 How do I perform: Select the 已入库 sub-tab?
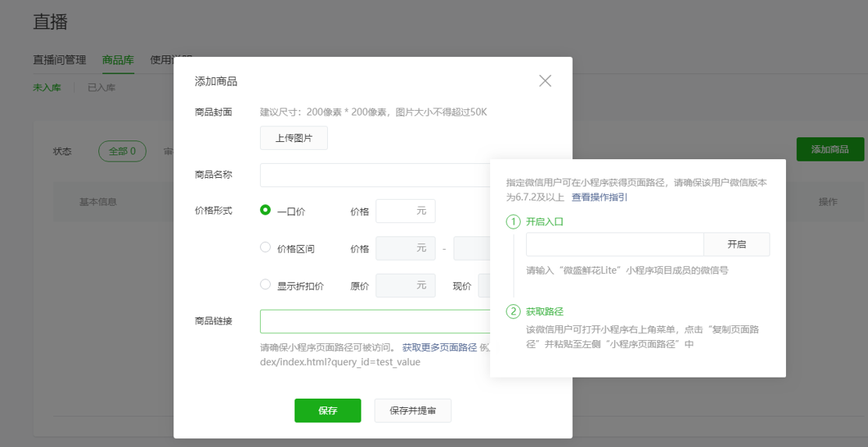coord(101,87)
